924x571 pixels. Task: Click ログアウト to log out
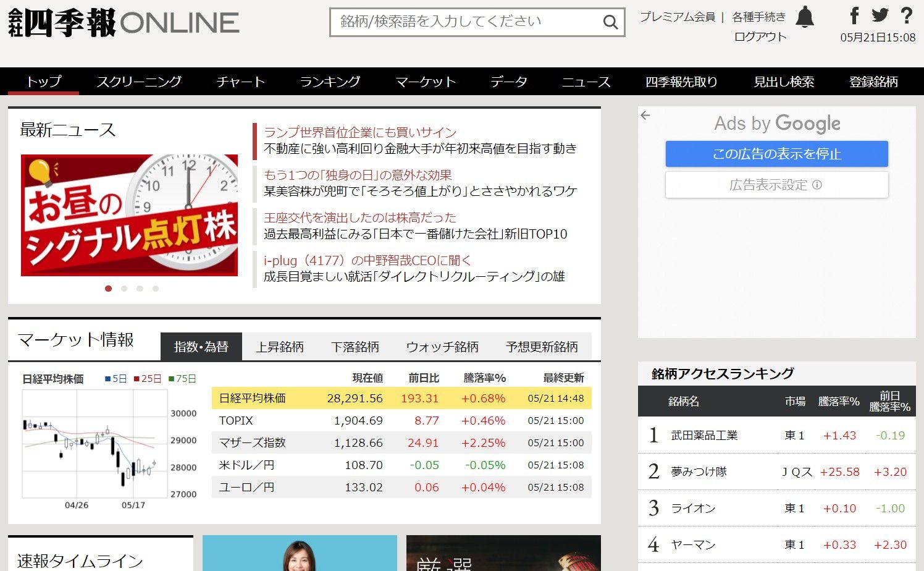coord(760,36)
